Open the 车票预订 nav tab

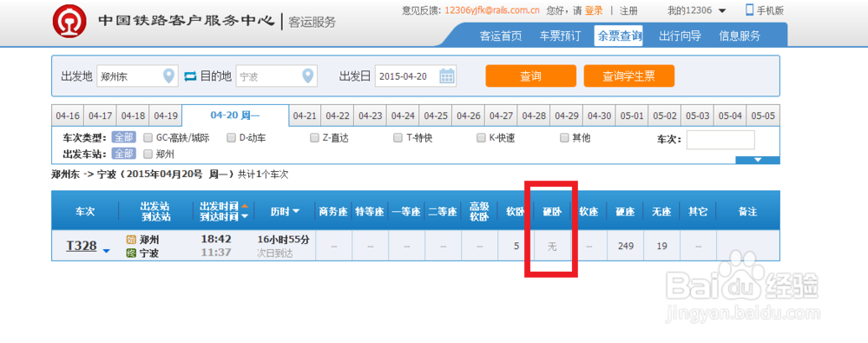pos(560,36)
